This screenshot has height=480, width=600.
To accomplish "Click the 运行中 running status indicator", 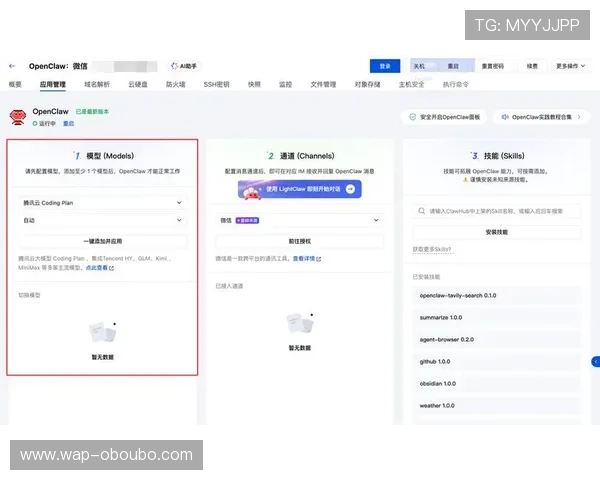I will 44,123.
